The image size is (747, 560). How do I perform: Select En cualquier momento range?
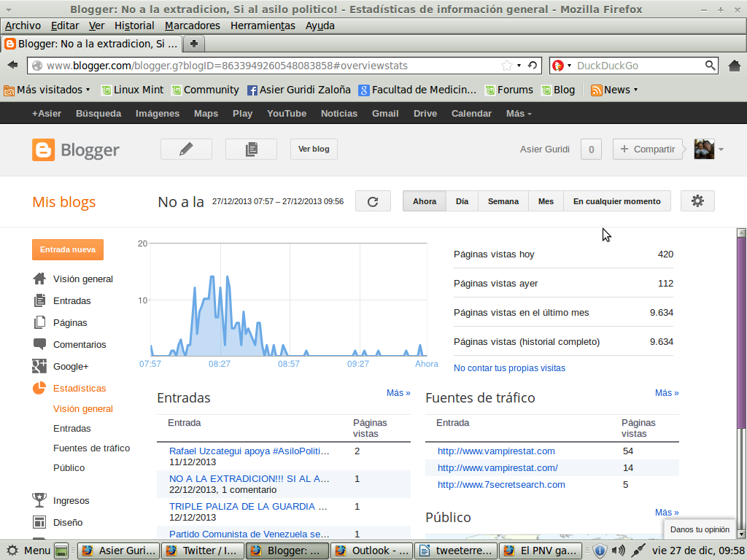pos(617,201)
